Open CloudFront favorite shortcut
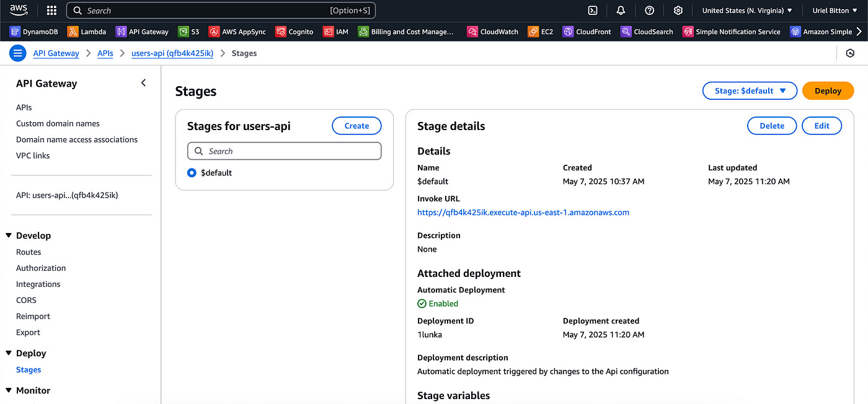This screenshot has height=404, width=868. 587,32
